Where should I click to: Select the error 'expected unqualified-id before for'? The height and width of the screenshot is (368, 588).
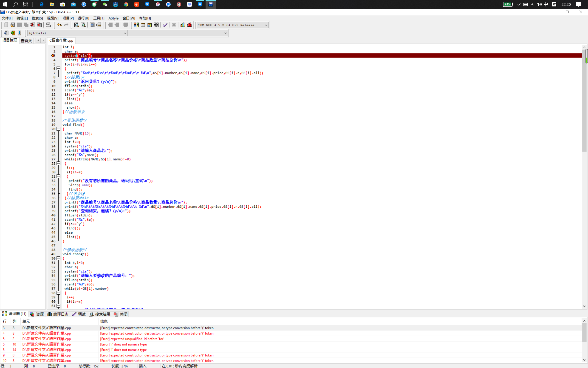click(x=291, y=339)
